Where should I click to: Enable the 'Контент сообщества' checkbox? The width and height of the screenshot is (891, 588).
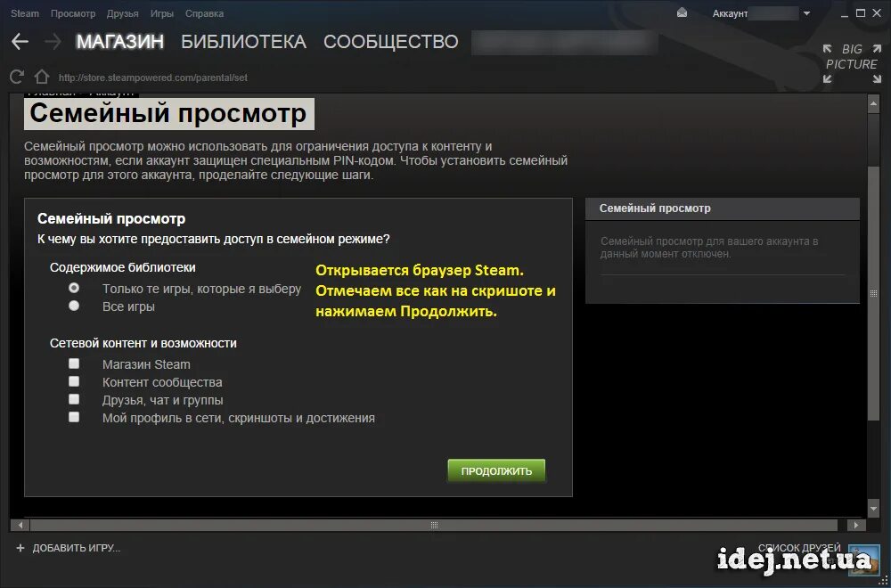74,381
